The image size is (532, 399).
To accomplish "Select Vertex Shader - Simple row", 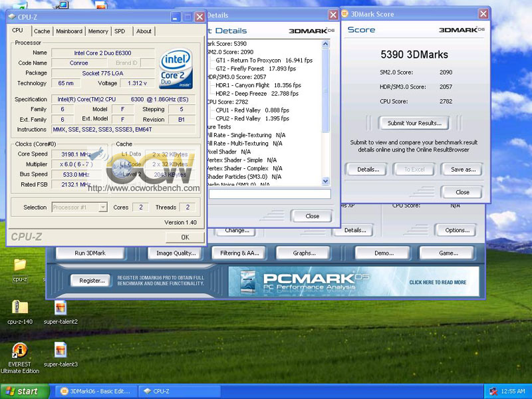I will point(242,160).
